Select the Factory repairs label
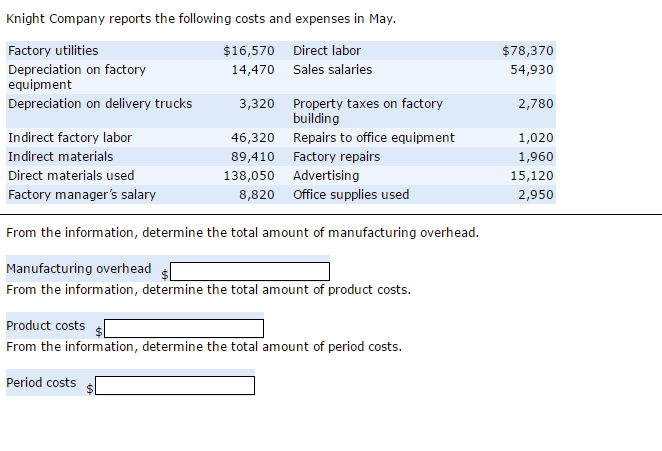 (336, 157)
